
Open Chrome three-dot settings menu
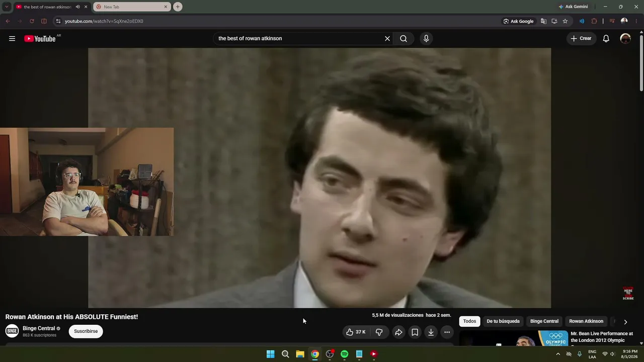(x=636, y=21)
